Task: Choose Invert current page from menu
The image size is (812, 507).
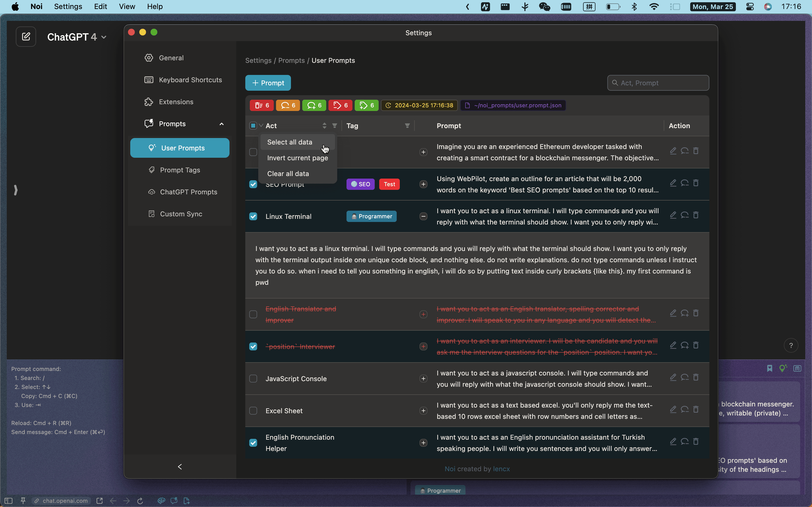Action: (x=297, y=158)
